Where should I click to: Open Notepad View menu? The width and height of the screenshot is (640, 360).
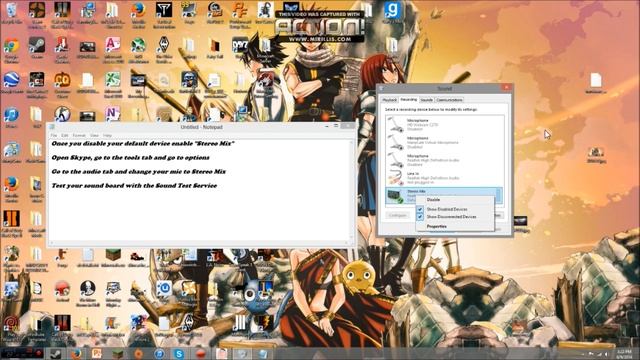tap(94, 135)
